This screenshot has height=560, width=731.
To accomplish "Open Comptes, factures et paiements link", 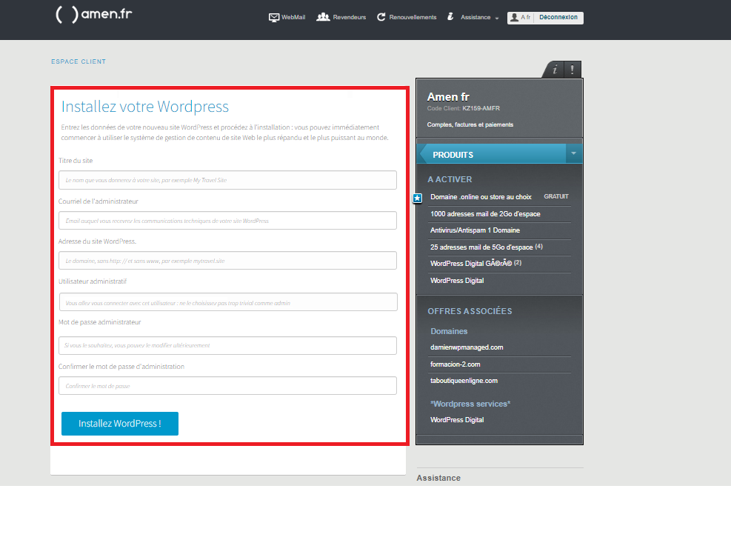I will (x=470, y=124).
